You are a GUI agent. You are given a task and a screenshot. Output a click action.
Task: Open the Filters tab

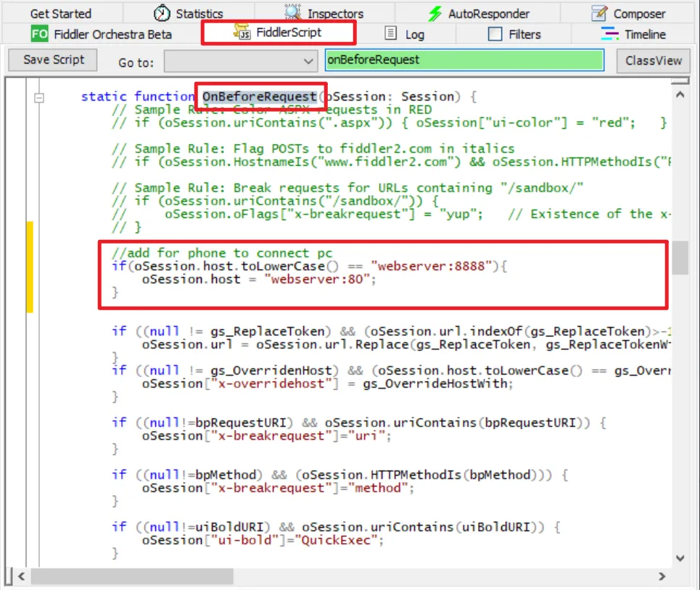[514, 34]
